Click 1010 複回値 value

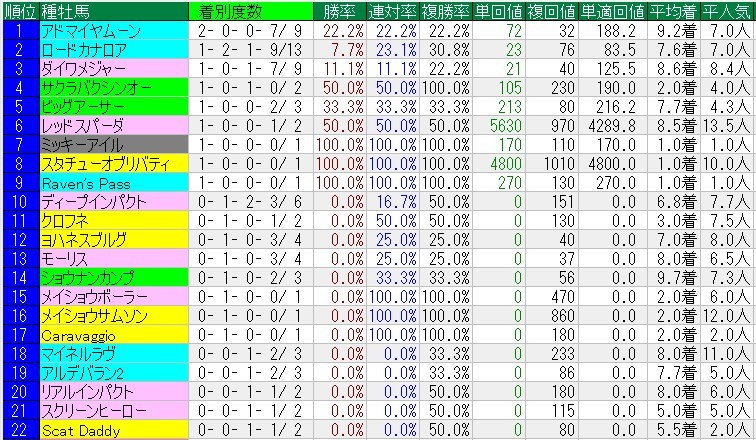(559, 164)
